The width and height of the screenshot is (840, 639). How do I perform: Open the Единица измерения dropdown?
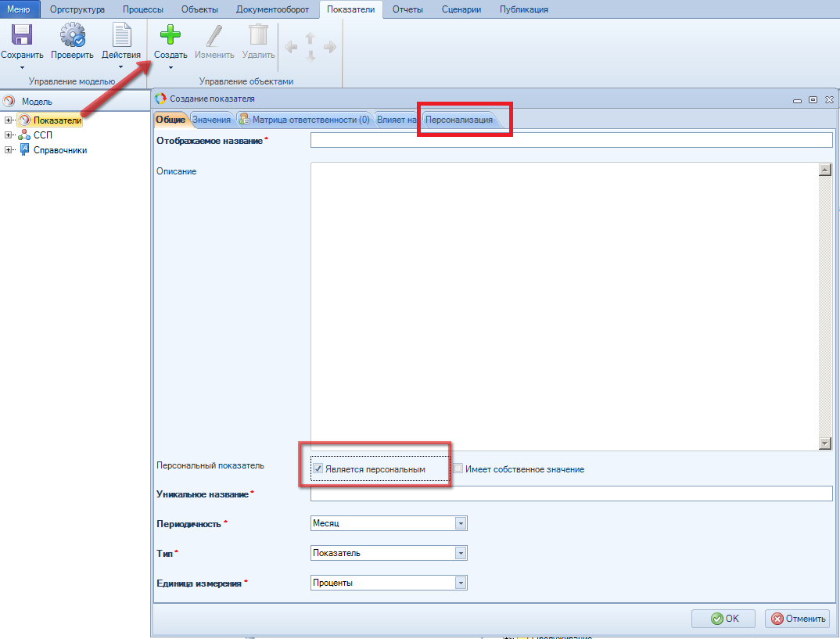pos(461,583)
